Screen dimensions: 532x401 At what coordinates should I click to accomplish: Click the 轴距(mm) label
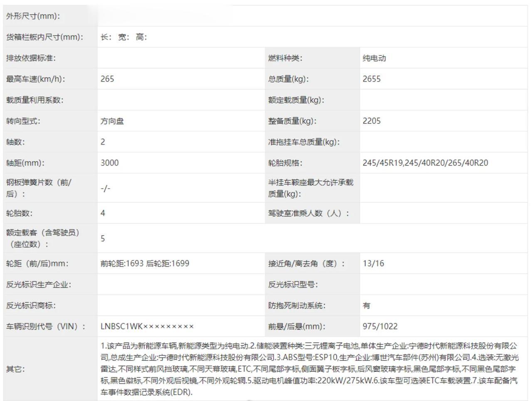point(25,163)
